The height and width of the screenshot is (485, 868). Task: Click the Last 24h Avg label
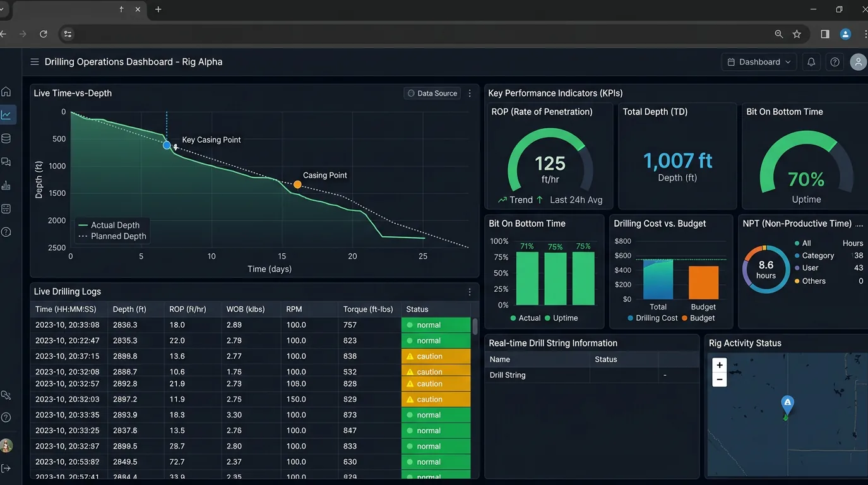(576, 200)
